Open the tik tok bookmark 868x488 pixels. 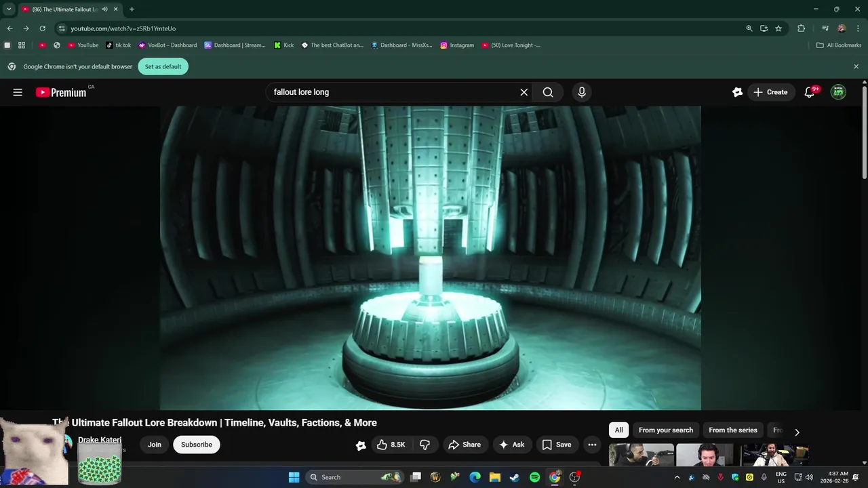(x=119, y=45)
